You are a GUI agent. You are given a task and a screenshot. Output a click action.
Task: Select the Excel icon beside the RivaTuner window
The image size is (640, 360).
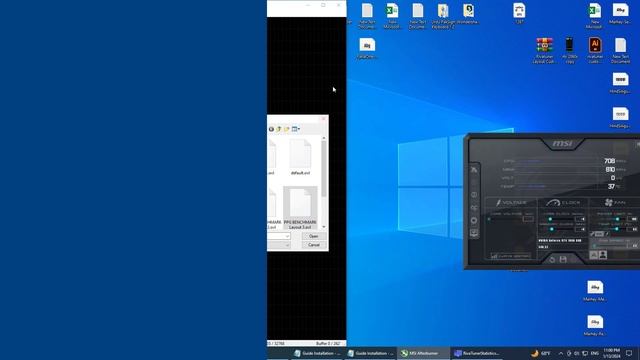[x=392, y=16]
